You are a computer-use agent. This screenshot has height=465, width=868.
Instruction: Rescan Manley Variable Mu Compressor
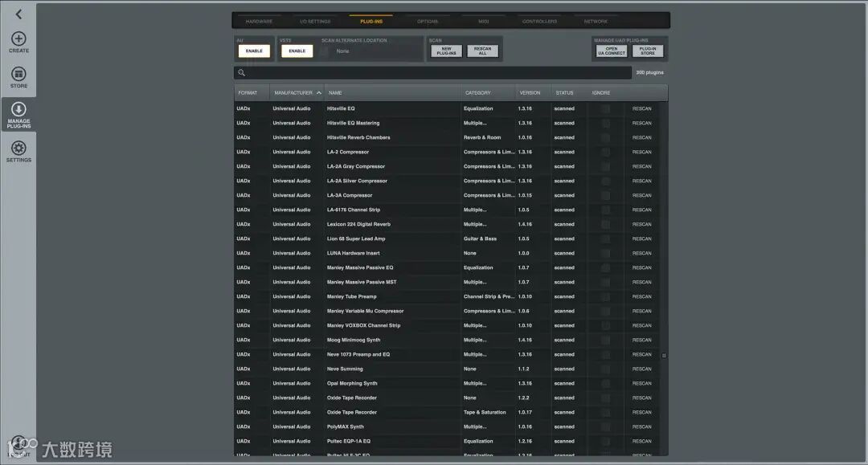(641, 312)
